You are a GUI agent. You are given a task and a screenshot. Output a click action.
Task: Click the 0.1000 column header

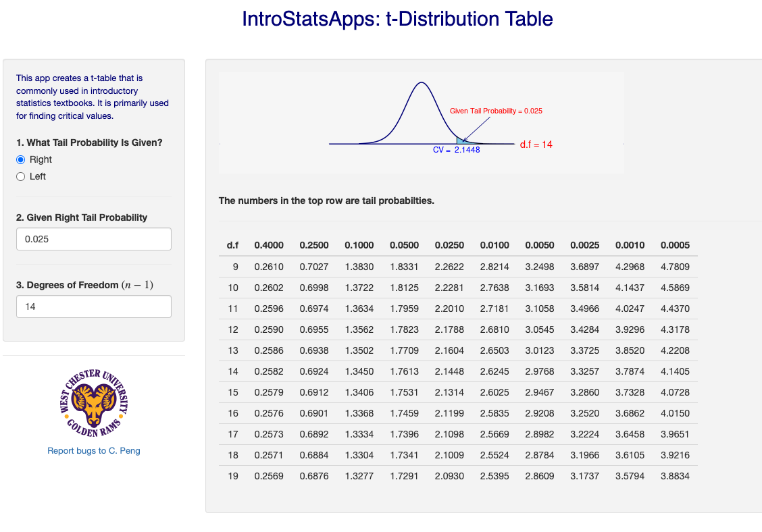tap(359, 245)
